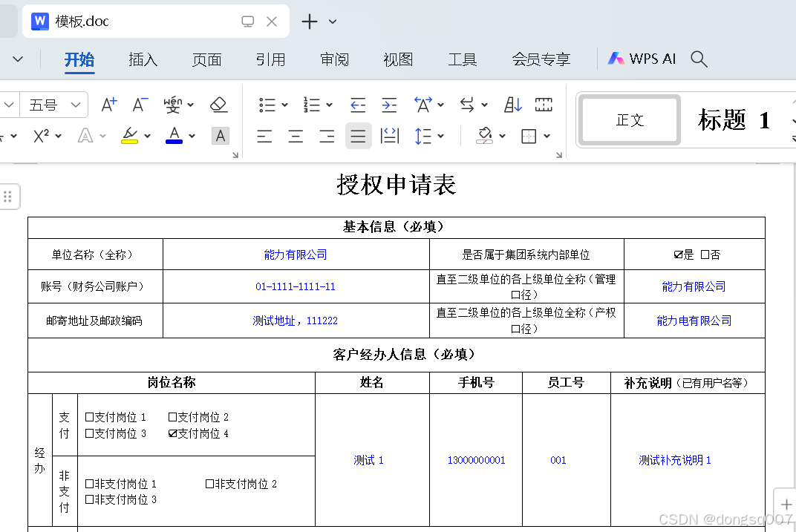Decrease paragraph indent

click(x=358, y=105)
